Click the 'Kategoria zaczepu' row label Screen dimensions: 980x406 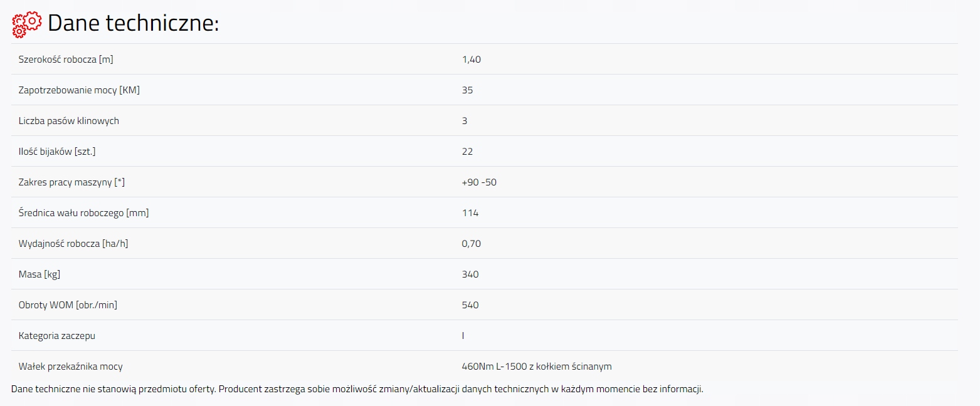(57, 336)
